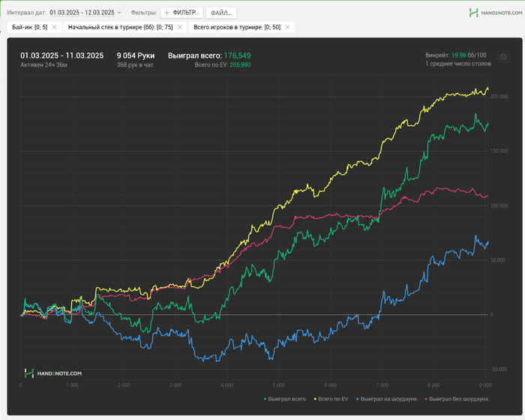525x420 pixels.
Task: Click the 9 054 Руки hand count
Action: tap(136, 55)
